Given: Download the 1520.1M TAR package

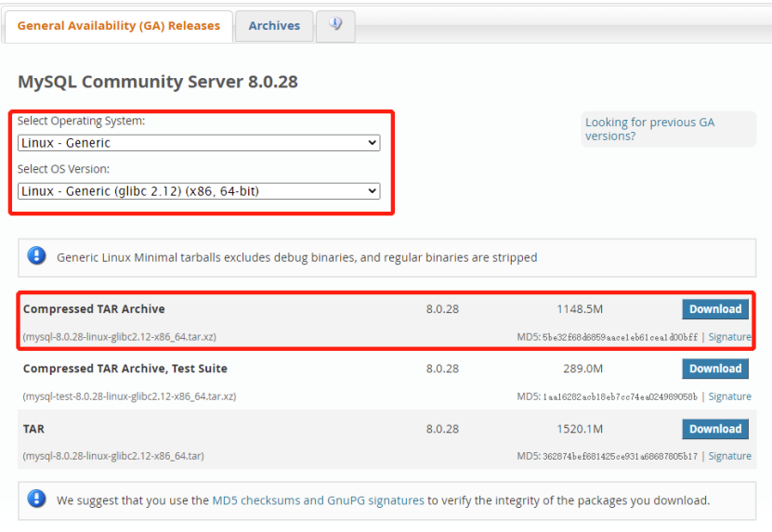Looking at the screenshot, I should pos(715,429).
